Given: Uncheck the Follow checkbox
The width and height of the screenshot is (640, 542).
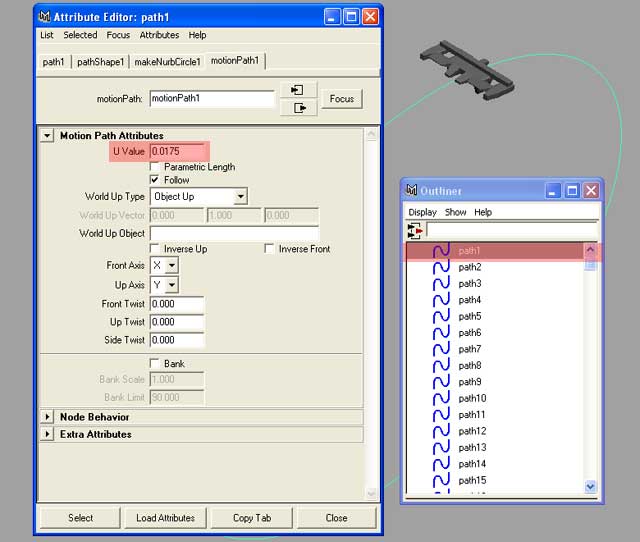Looking at the screenshot, I should [x=154, y=180].
